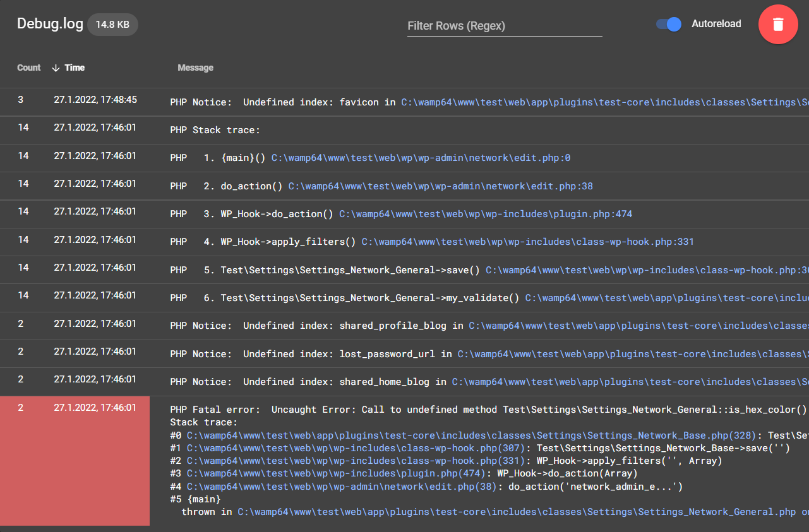Screen dimensions: 809x532
Task: Click the '#5 {main}' trace line
Action: 195,499
